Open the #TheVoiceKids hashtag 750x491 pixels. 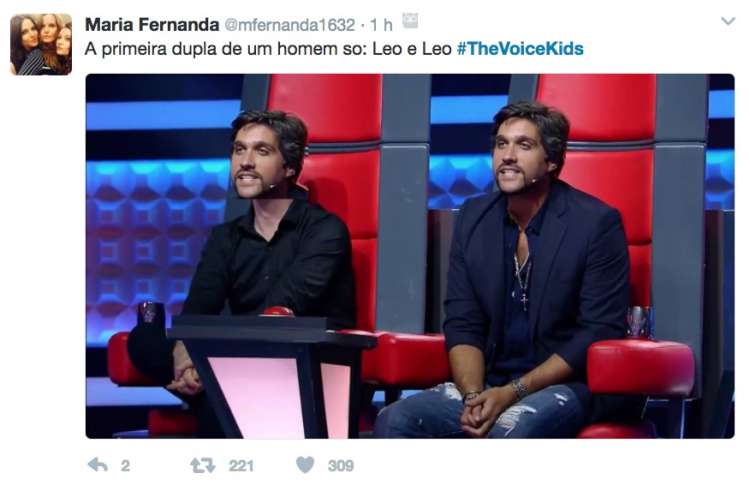pos(520,49)
